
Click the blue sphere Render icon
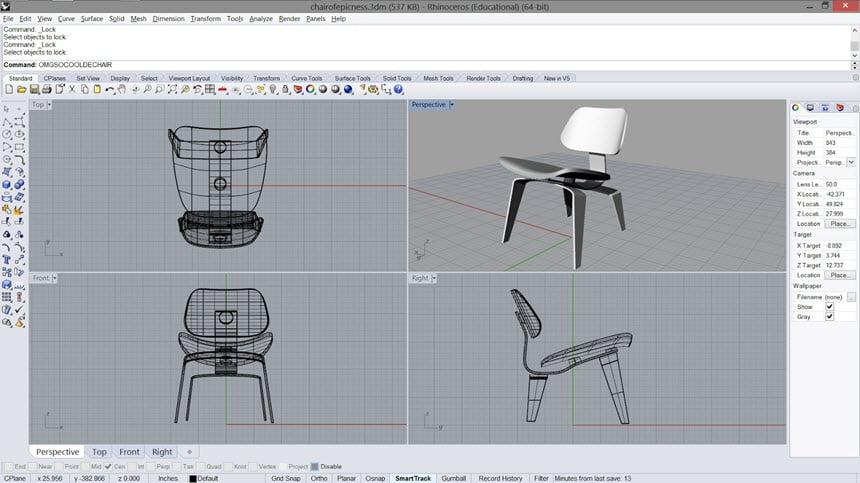348,89
